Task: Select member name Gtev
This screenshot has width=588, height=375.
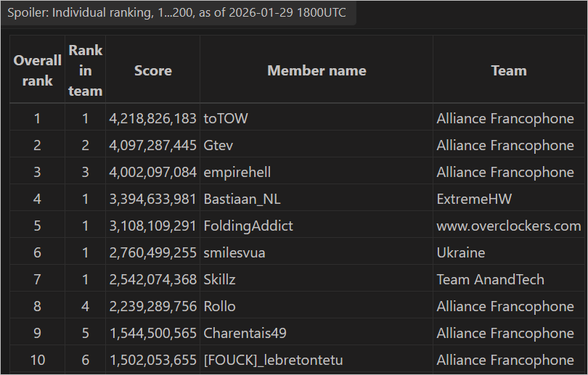Action: pos(217,145)
